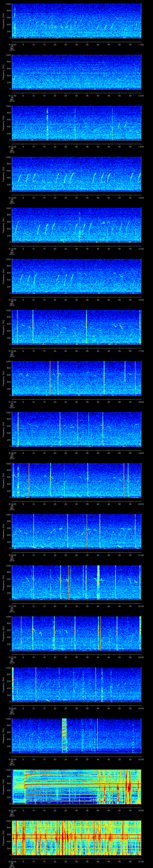The height and width of the screenshot is (868, 153).
Task: Click the 13:00 end time label
Action: (141, 147)
